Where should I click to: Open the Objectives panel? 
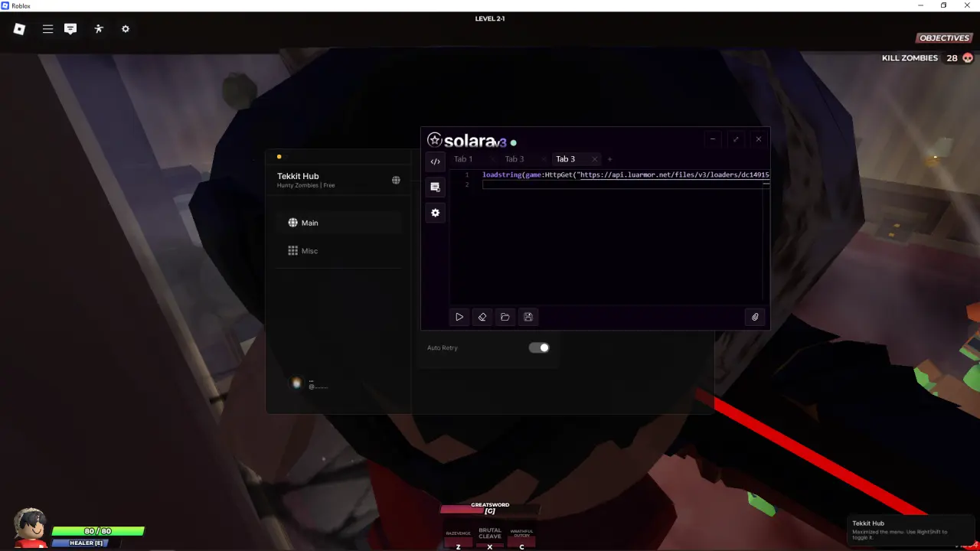(944, 37)
